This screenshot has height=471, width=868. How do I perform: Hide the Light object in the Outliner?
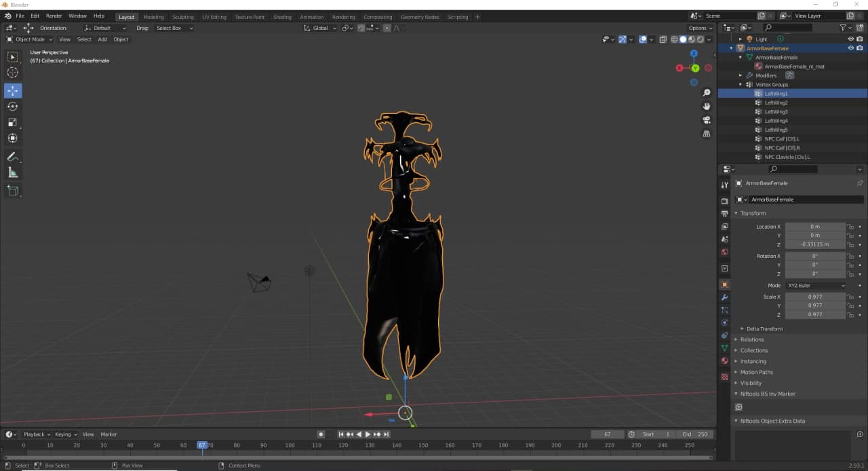click(x=851, y=39)
